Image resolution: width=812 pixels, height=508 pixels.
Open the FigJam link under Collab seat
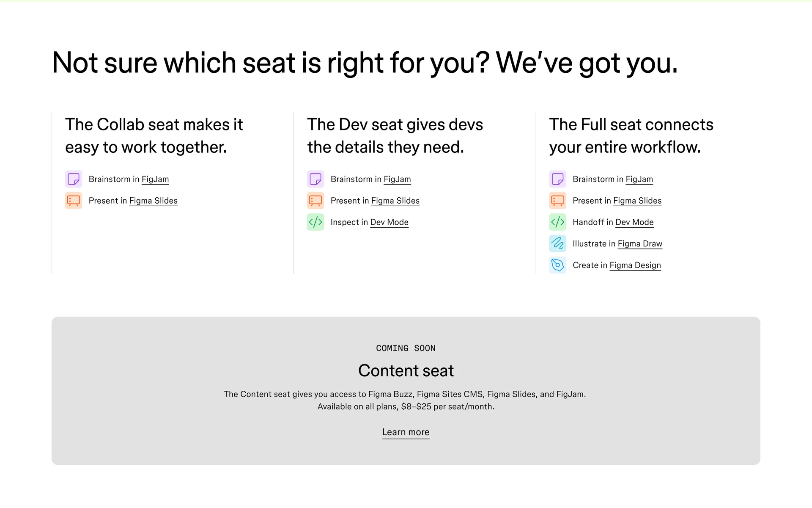(x=155, y=179)
